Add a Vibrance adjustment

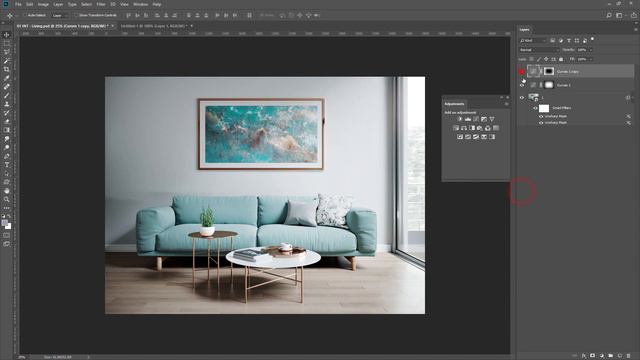tap(492, 119)
